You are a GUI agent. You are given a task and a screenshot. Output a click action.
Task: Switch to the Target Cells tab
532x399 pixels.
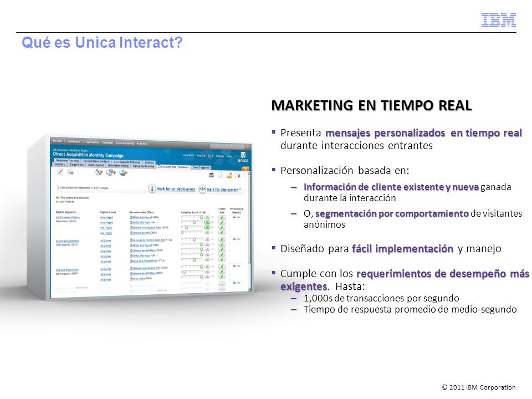pos(76,165)
